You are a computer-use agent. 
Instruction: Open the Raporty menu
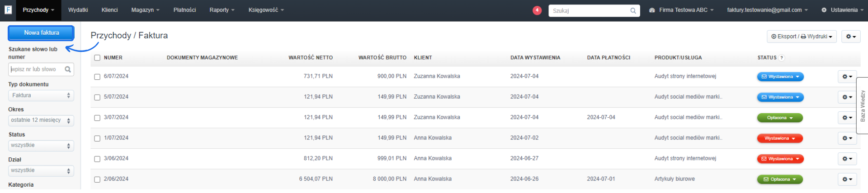pos(222,10)
